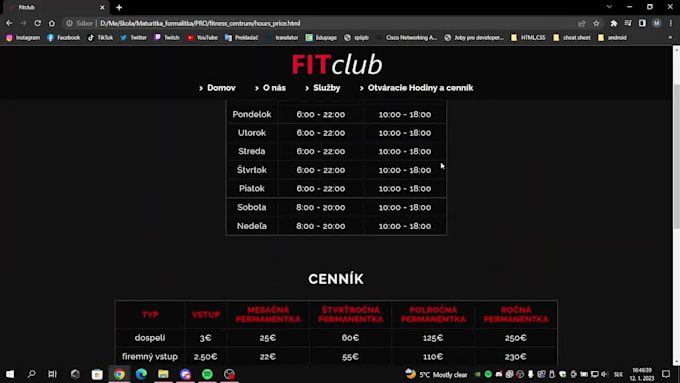This screenshot has width=680, height=383.
Task: Open Task View on the taskbar
Action: tap(52, 374)
